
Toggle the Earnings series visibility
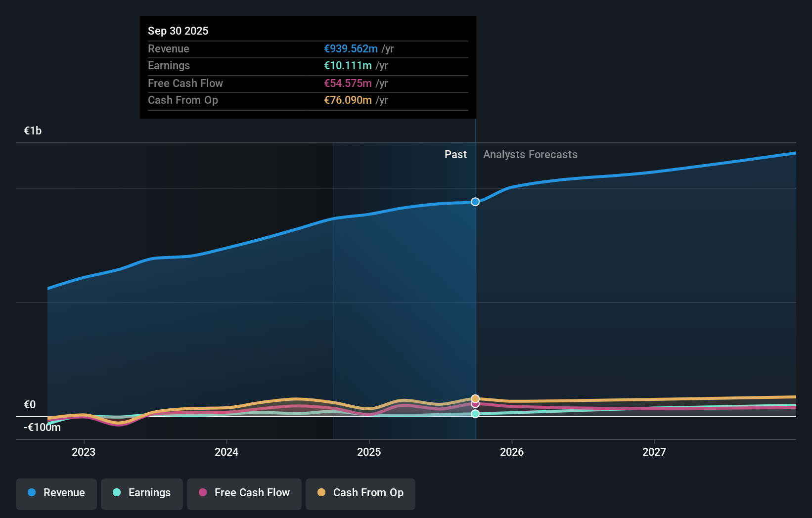coord(141,493)
